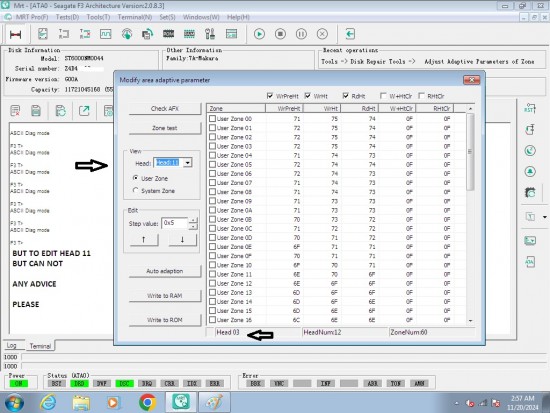
Task: Click the bell alert icon in right sidebar
Action: pyautogui.click(x=530, y=172)
